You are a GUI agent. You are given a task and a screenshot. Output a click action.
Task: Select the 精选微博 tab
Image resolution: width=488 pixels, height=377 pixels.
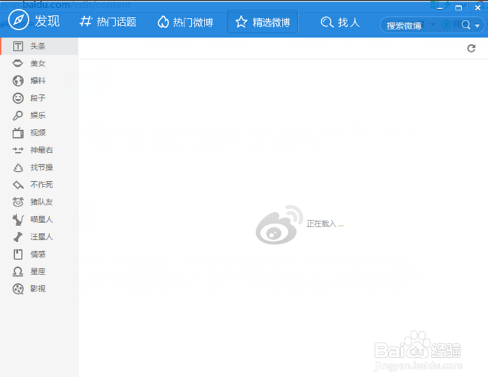(x=263, y=22)
